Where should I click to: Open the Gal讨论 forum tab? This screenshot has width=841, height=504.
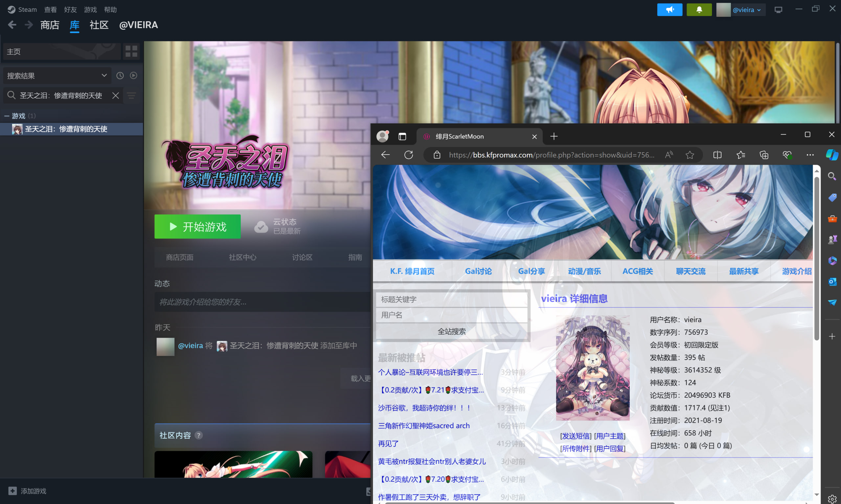[x=478, y=271]
